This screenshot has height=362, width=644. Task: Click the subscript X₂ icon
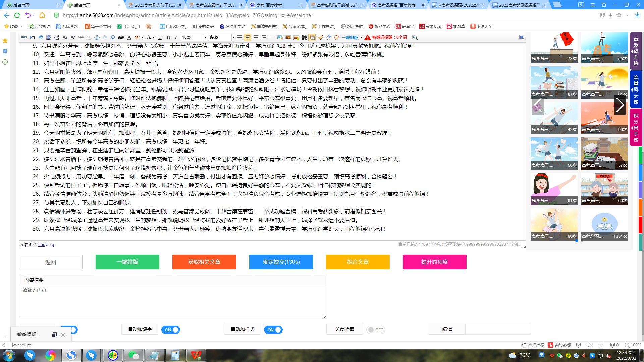[65, 37]
